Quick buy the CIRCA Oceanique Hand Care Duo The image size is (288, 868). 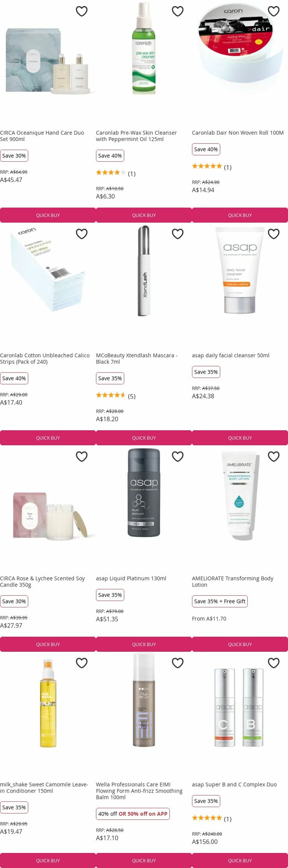(48, 215)
